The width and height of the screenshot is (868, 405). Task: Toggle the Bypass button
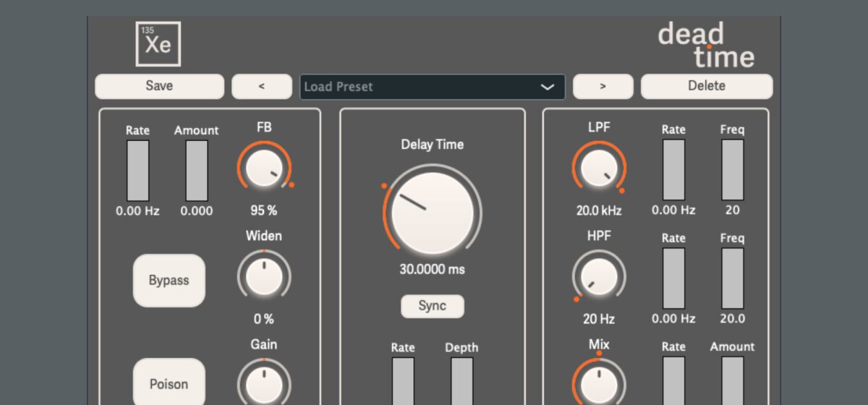(169, 281)
